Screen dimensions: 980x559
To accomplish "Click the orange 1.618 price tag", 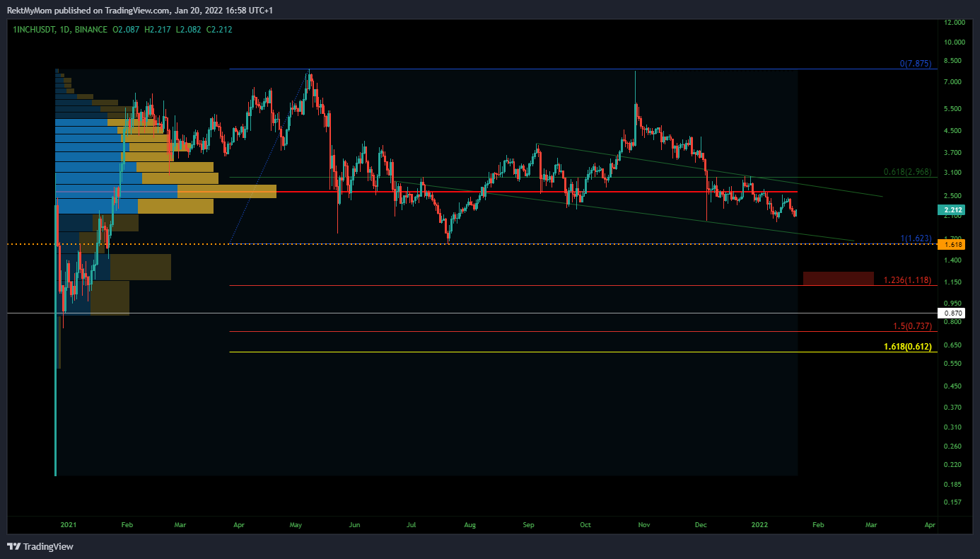I will [950, 244].
